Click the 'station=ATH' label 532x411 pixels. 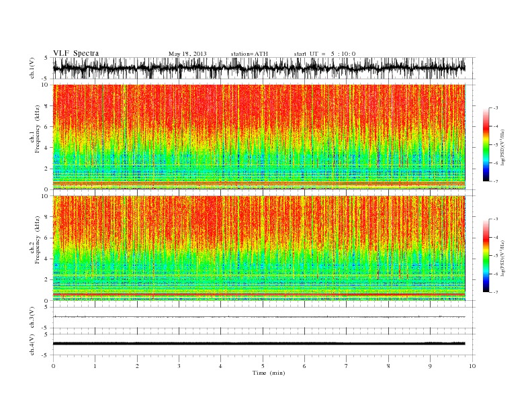pyautogui.click(x=249, y=54)
